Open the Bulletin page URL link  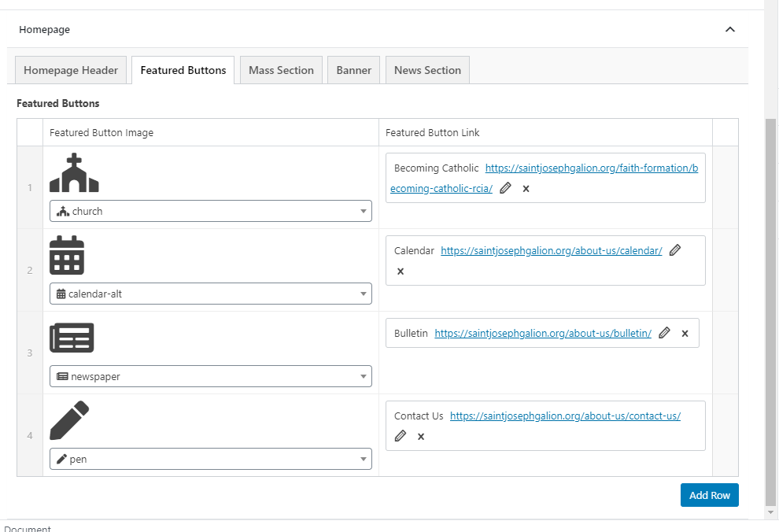point(543,333)
